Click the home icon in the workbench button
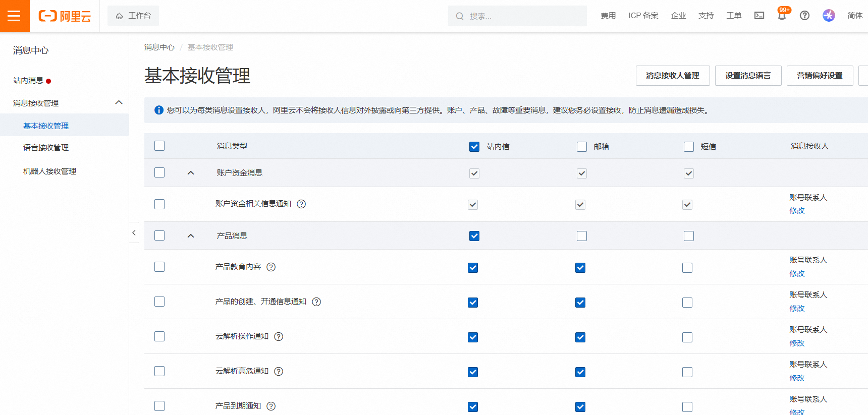 click(x=120, y=16)
